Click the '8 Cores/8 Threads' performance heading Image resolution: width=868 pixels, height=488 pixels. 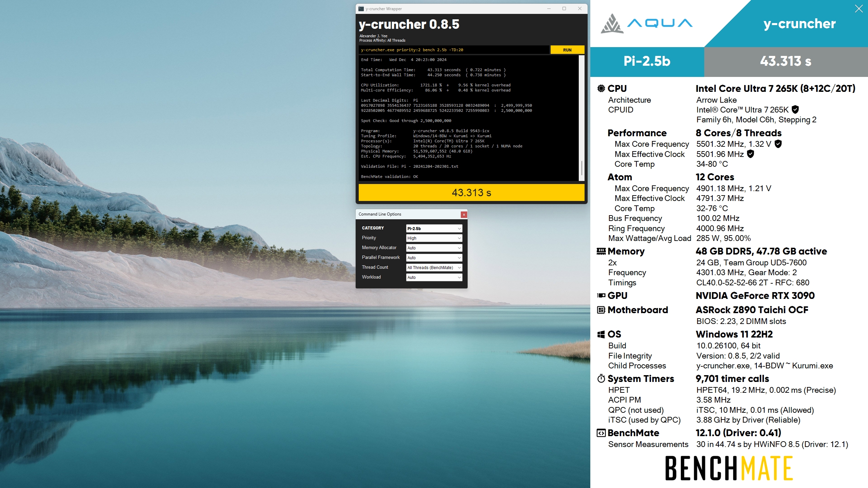[738, 133]
